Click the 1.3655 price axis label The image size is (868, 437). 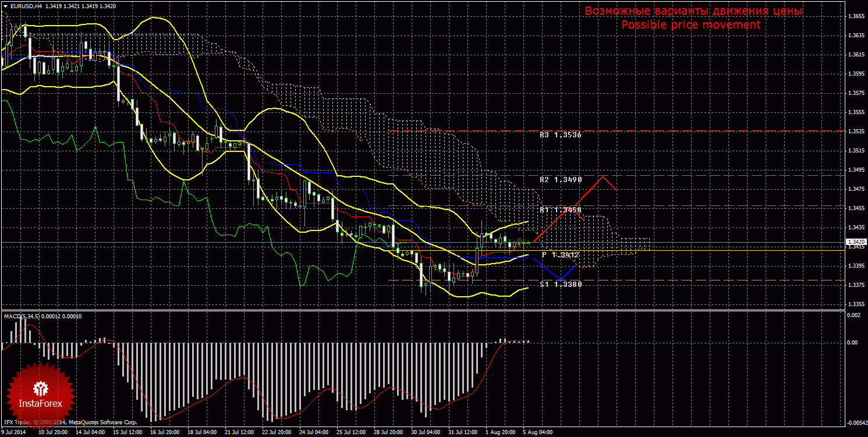(x=855, y=16)
